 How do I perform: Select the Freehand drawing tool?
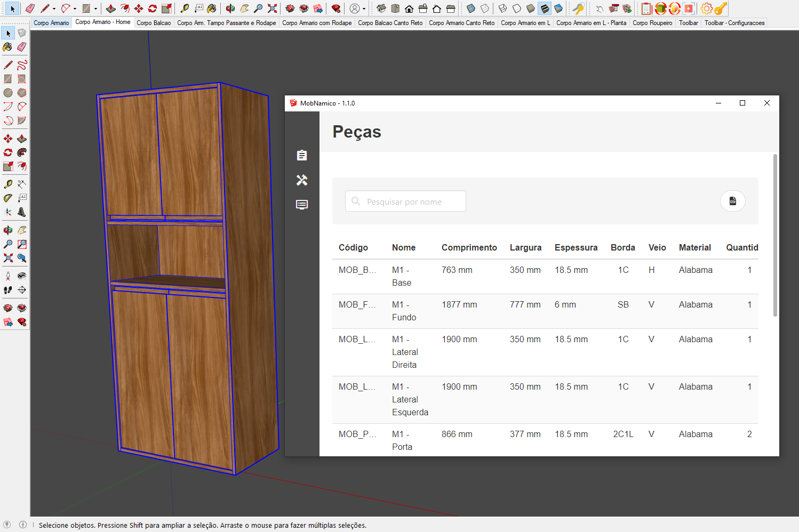coord(22,65)
